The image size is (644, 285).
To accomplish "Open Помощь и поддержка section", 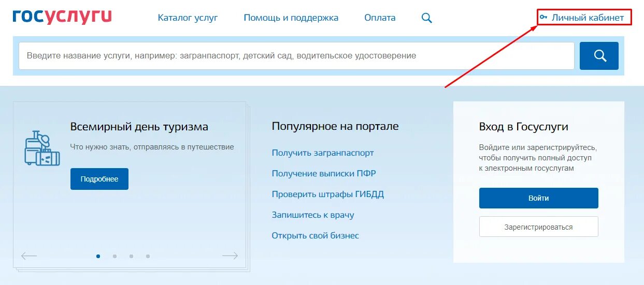I will point(291,18).
